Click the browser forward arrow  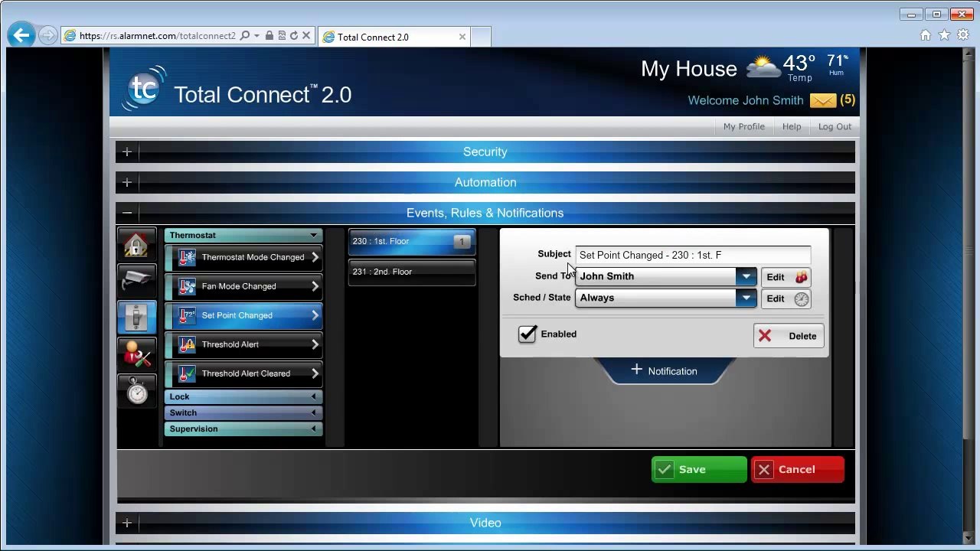pos(47,35)
